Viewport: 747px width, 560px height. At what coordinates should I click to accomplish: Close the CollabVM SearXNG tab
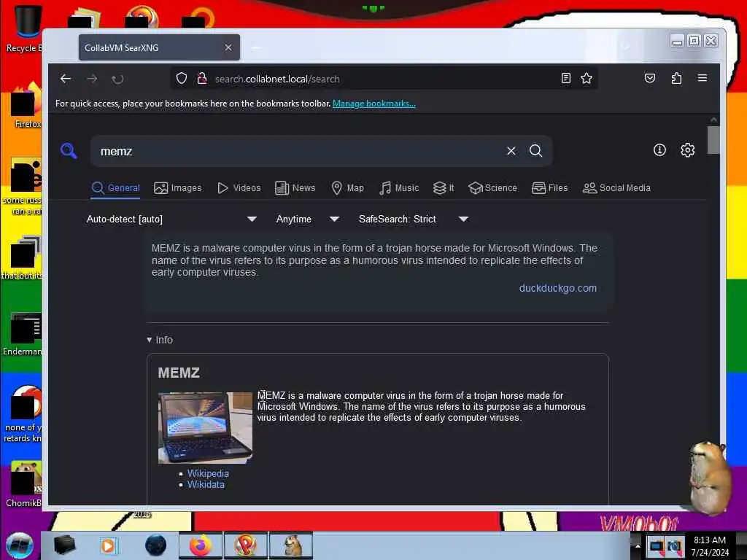coord(228,47)
